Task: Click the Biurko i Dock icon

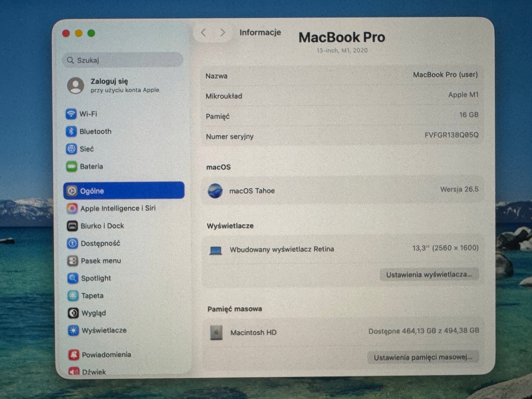Action: [x=72, y=226]
